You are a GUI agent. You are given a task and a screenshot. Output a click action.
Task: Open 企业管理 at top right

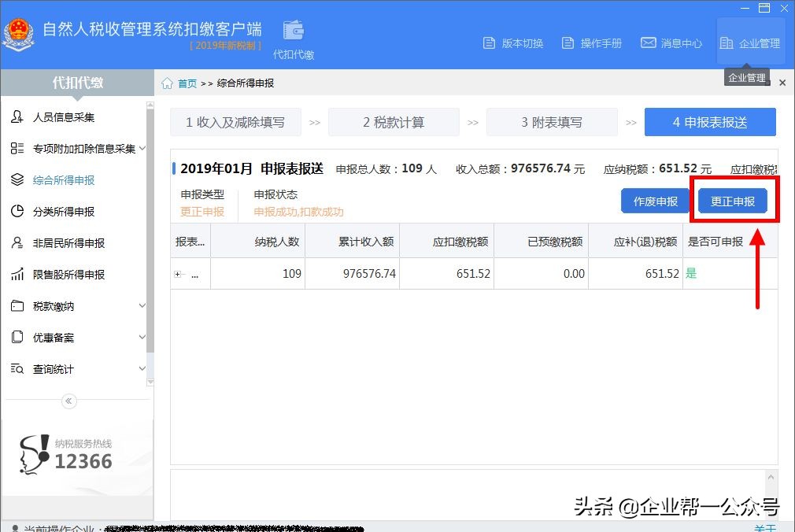tap(749, 43)
